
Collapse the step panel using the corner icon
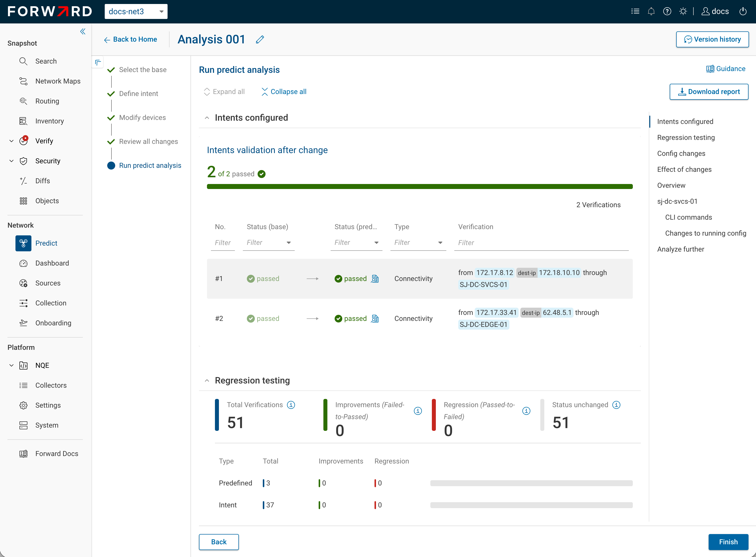pyautogui.click(x=98, y=62)
